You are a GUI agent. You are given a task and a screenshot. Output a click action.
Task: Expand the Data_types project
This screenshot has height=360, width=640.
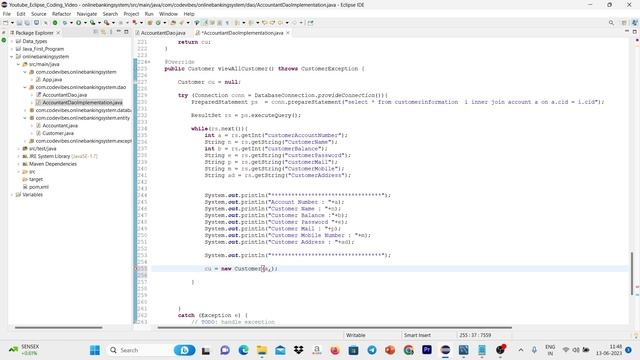(x=12, y=41)
